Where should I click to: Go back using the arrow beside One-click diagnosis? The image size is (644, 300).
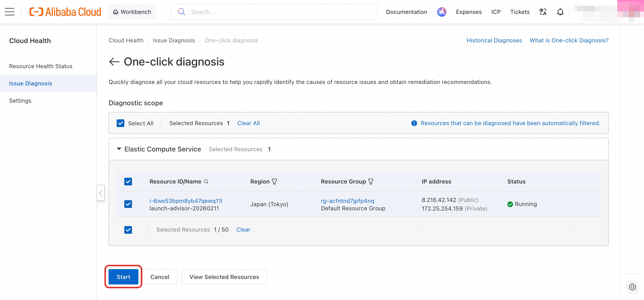114,61
